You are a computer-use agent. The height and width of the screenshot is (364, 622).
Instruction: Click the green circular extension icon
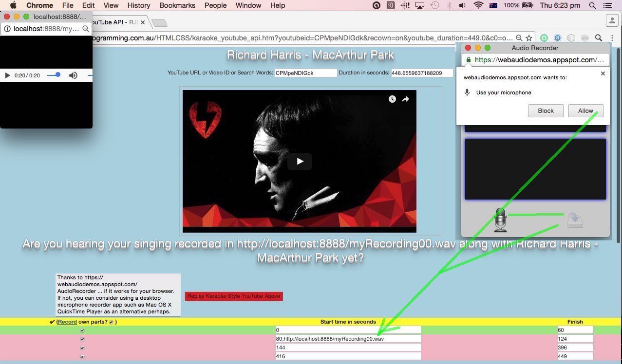click(x=544, y=38)
